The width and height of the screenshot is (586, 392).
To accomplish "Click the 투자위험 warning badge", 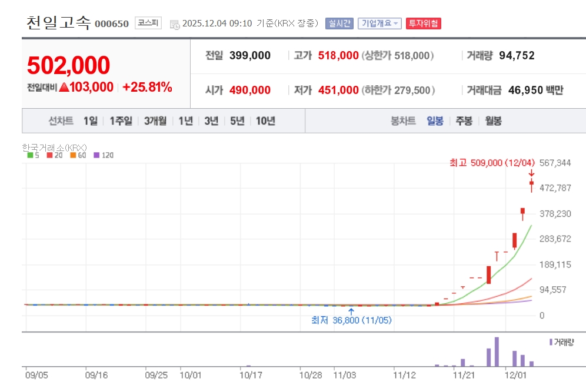I will (x=423, y=24).
